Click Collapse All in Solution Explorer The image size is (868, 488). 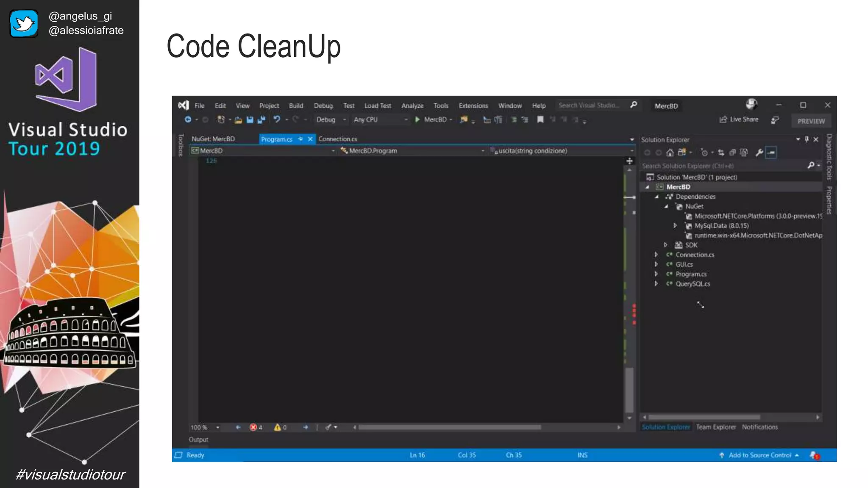pyautogui.click(x=732, y=152)
